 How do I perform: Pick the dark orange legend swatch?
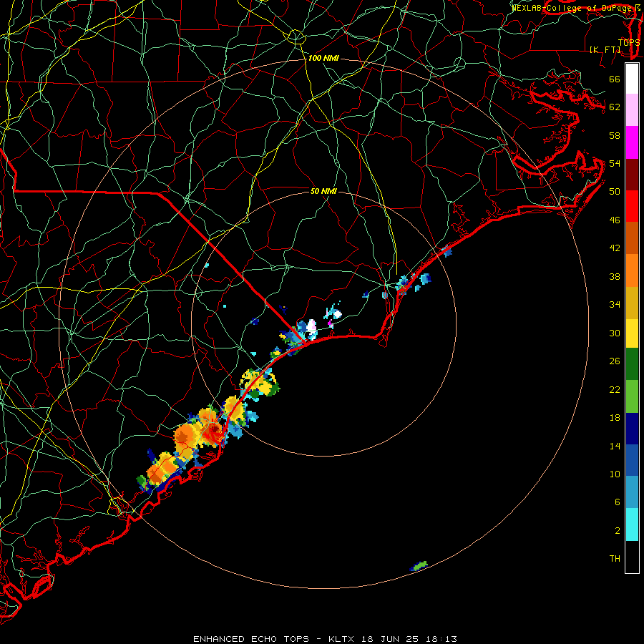[632, 238]
